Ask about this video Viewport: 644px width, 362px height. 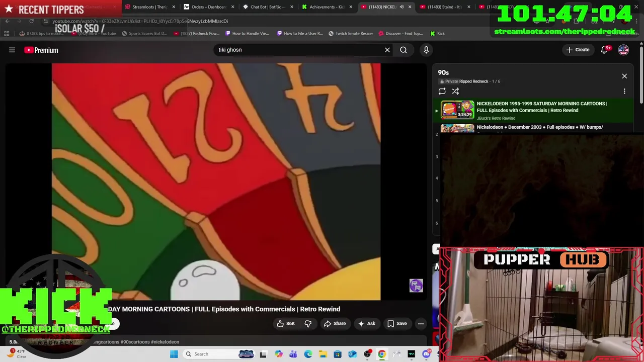(366, 324)
